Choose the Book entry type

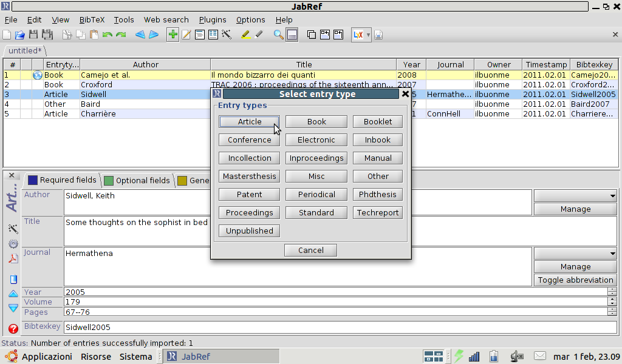pyautogui.click(x=316, y=121)
